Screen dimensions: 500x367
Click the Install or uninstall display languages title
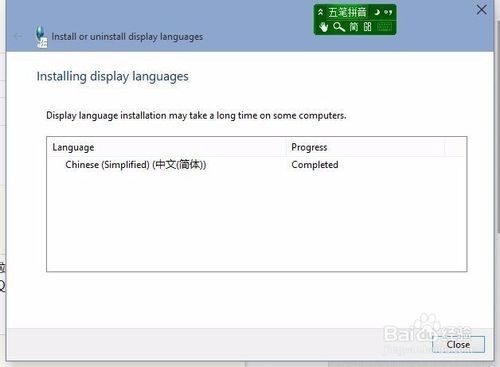(x=127, y=37)
